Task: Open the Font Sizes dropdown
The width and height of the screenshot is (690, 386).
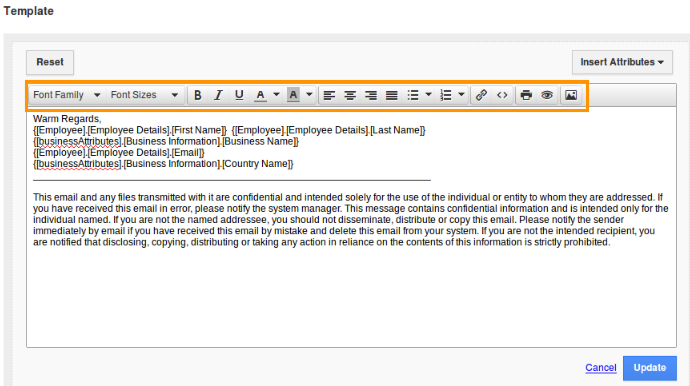Action: coord(144,95)
